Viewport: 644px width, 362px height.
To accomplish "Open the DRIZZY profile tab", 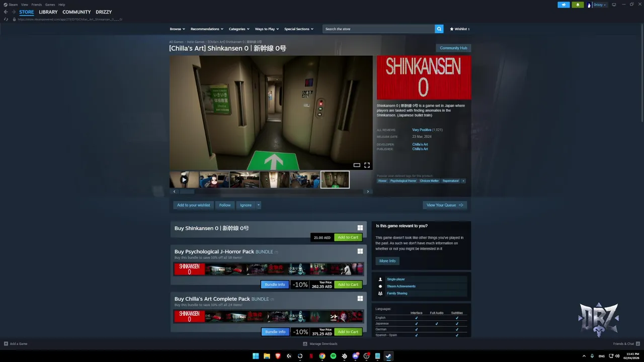I will pyautogui.click(x=104, y=12).
